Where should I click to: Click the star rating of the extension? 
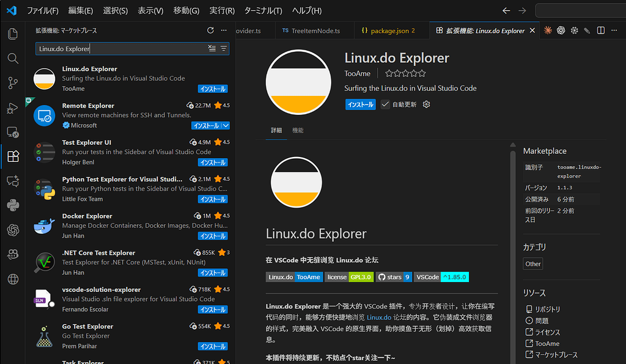[405, 73]
